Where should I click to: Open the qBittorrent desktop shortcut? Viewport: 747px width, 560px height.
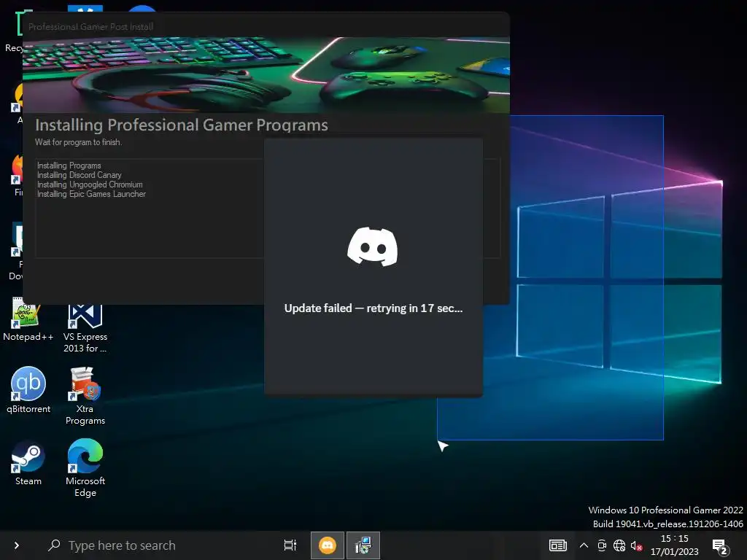(x=28, y=391)
